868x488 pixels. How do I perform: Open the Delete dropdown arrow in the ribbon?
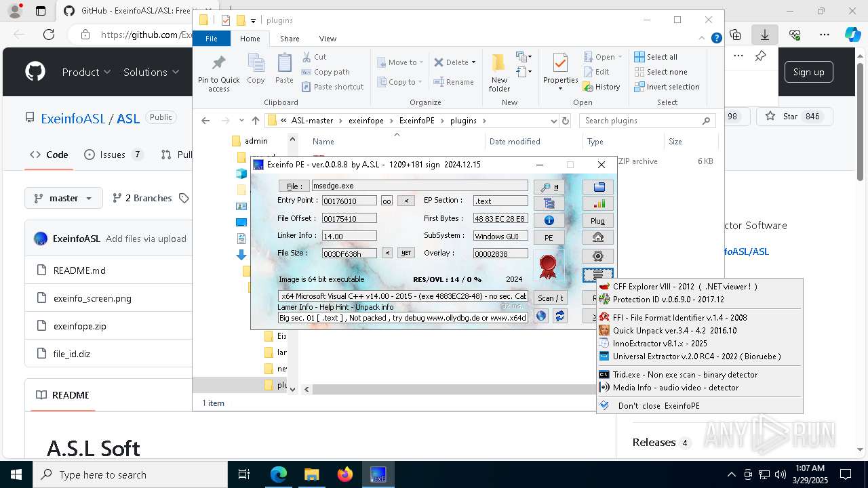[x=473, y=62]
